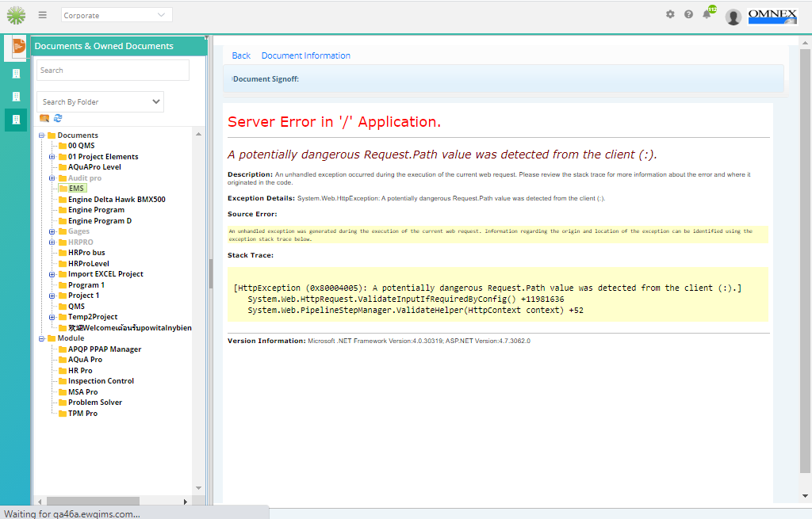The width and height of the screenshot is (812, 519).
Task: Click the splitter handle between tree and content
Action: [211, 273]
